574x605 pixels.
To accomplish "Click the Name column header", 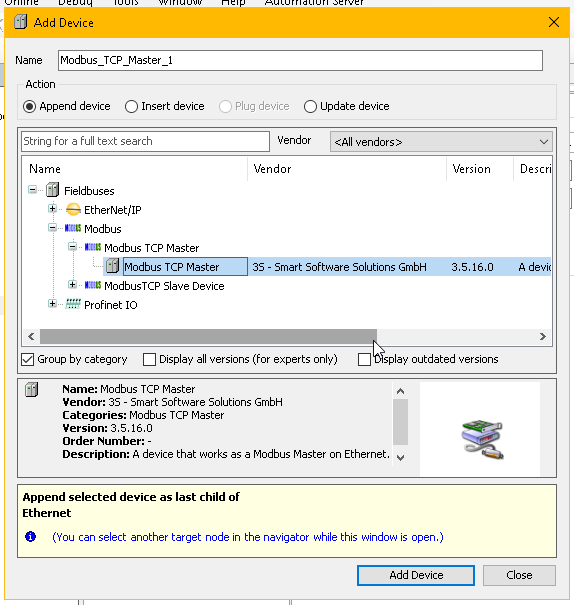I will point(135,169).
